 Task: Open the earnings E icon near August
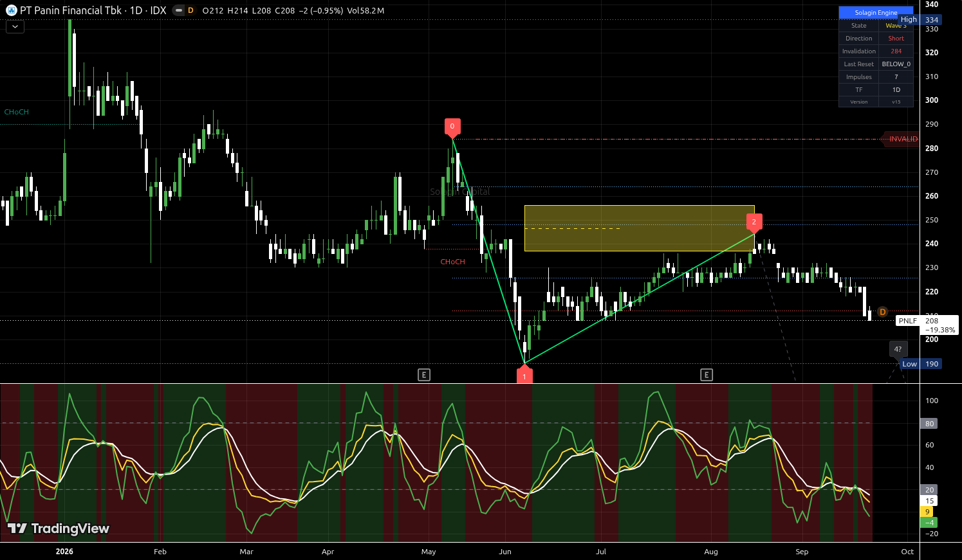707,375
